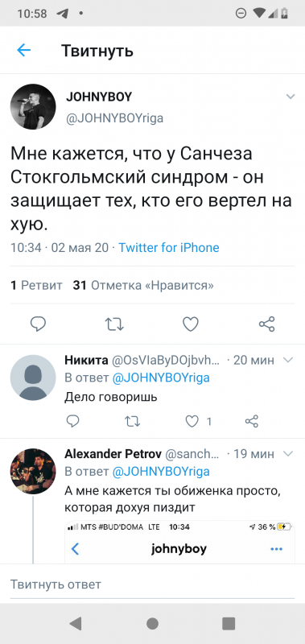305x644 pixels.
Task: Open options chevron on JOHNYBOY's tweet
Action: click(291, 97)
